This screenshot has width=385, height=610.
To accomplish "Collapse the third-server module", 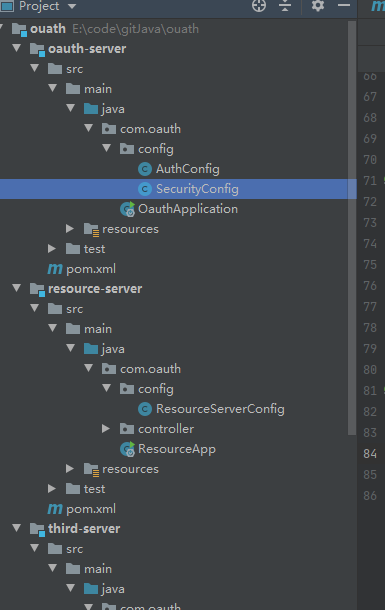I will click(17, 528).
